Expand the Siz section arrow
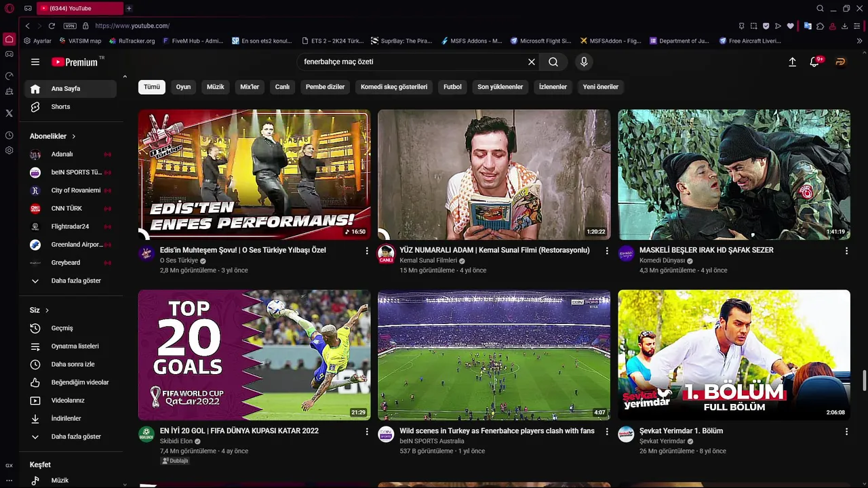 (47, 310)
